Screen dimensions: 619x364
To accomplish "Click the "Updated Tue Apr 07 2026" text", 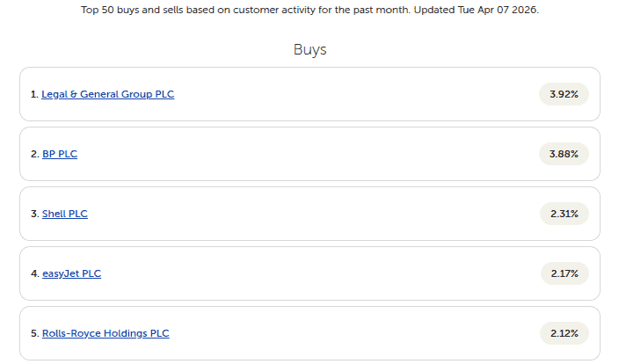I will click(477, 9).
